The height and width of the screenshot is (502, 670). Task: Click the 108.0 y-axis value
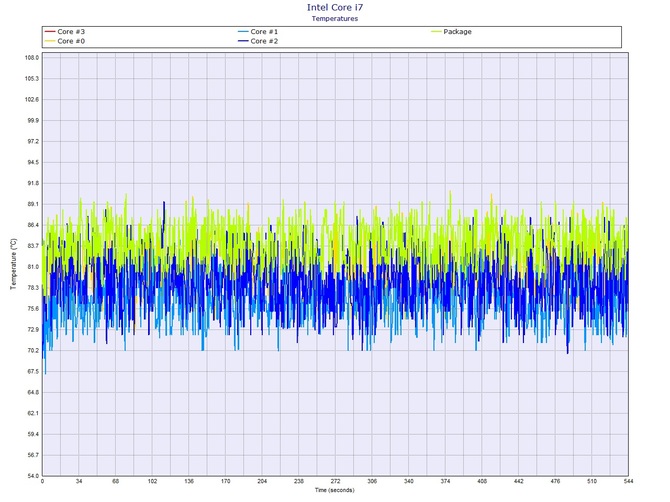[32, 58]
